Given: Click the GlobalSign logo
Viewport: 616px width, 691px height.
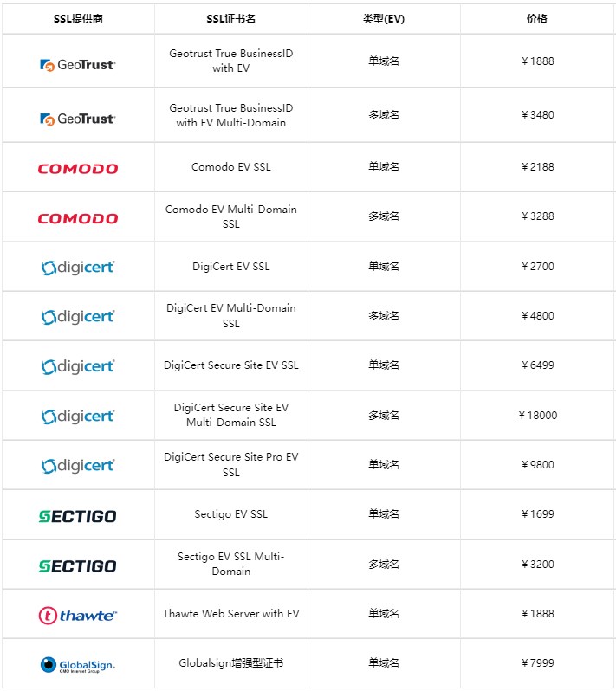Looking at the screenshot, I should [78, 665].
